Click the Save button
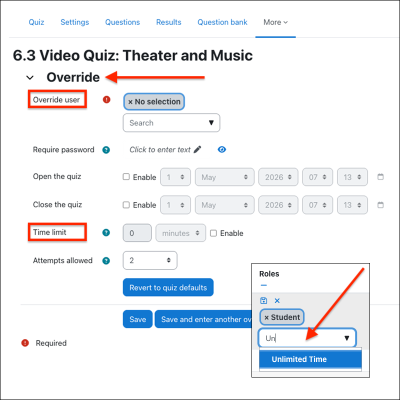This screenshot has width=400, height=400. pos(138,319)
